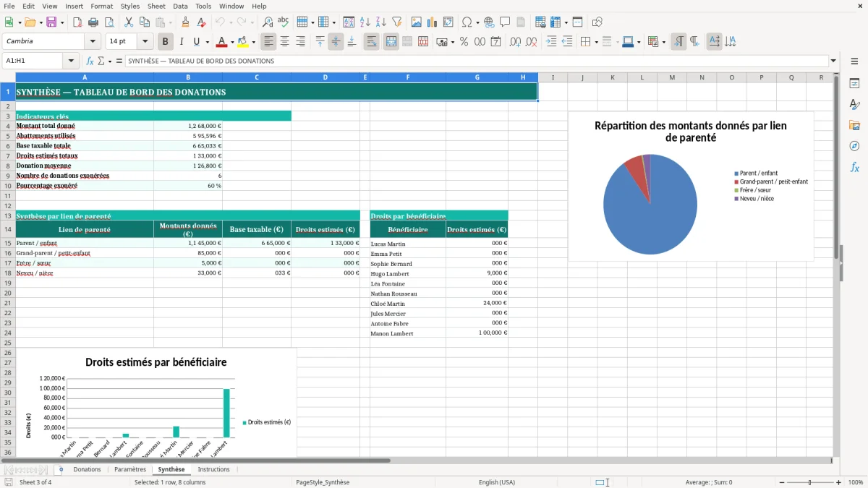This screenshot has height=488, width=868.
Task: Click the 100% zoom level in the status bar
Action: (x=856, y=482)
